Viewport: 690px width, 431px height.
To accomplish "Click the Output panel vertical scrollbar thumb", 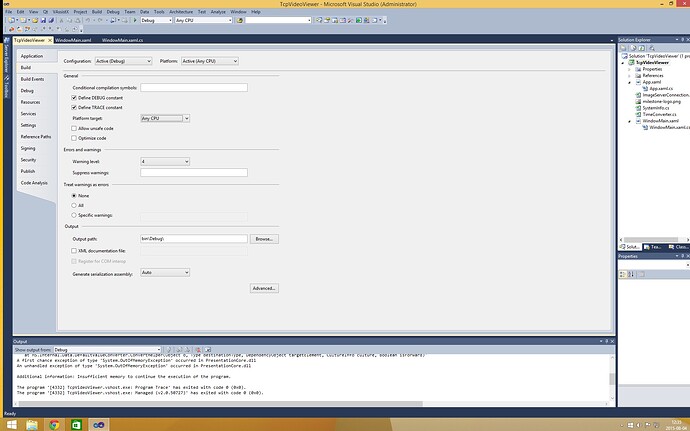I will (612, 379).
